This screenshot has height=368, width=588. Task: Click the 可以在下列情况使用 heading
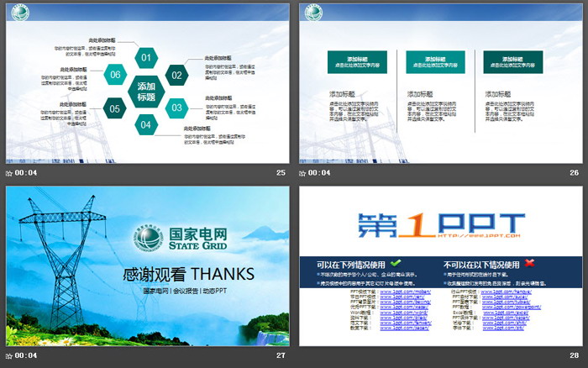click(x=350, y=265)
